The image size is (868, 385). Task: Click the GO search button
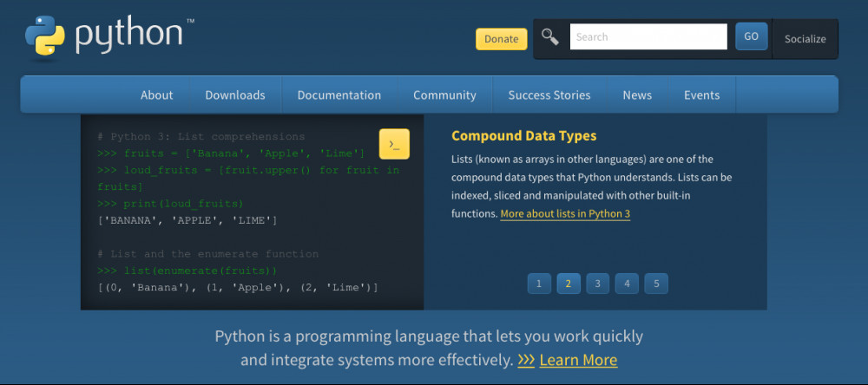751,36
